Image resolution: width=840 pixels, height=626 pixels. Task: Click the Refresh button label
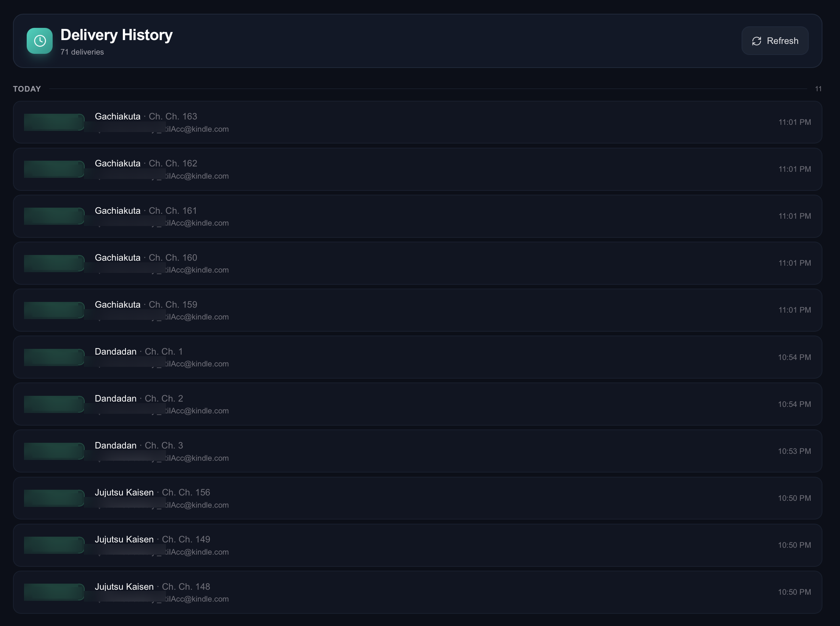(x=782, y=41)
